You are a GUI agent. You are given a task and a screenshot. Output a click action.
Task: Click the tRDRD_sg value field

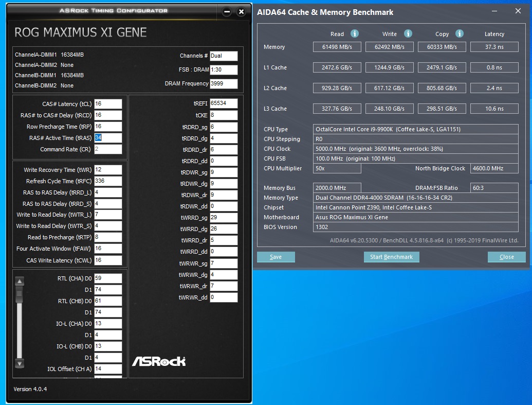(224, 127)
